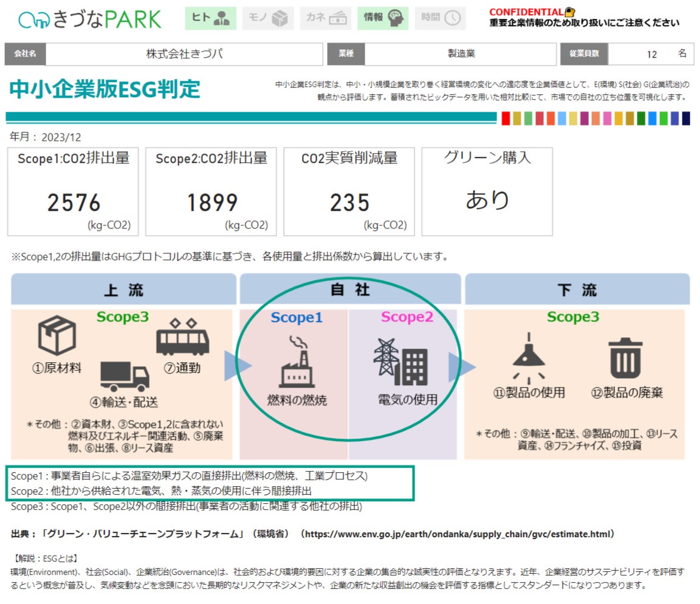The height and width of the screenshot is (604, 700).
Task: Click the ⑦通勤 label
Action: (x=182, y=368)
